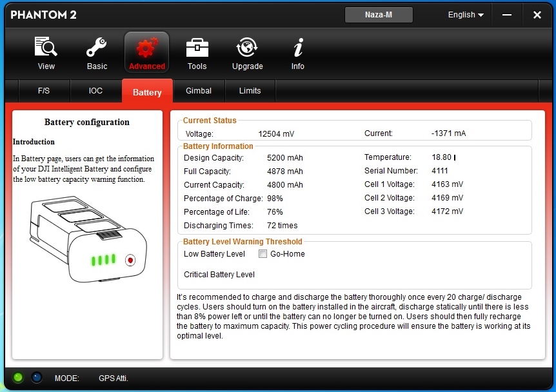Click the green status indicator light
556x392 pixels.
18,377
